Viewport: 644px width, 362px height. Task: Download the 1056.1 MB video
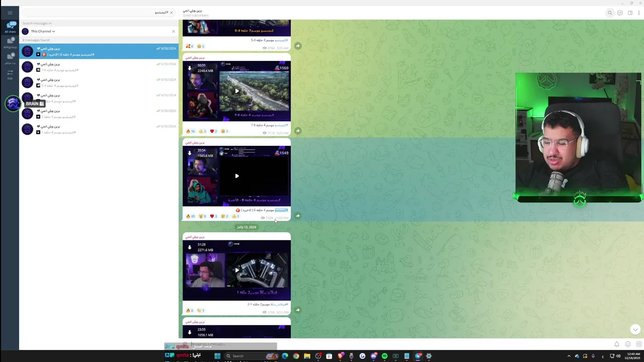pos(190,332)
